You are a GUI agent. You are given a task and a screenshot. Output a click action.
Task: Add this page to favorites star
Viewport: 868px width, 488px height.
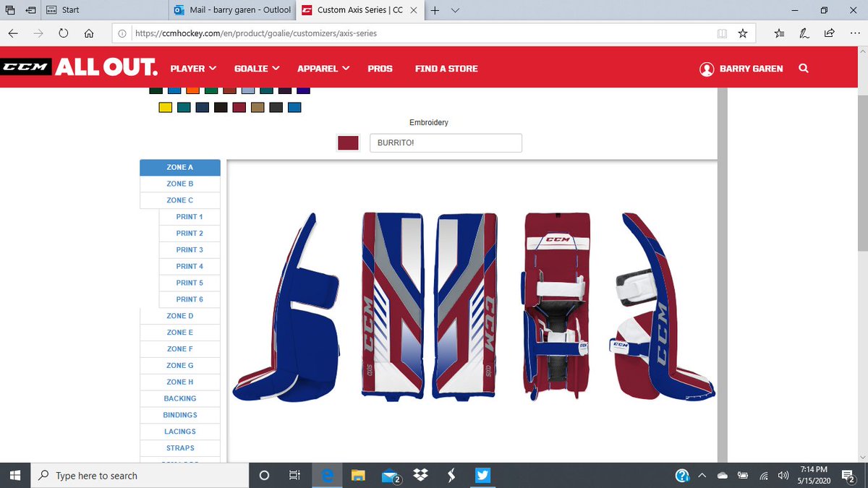coord(742,33)
